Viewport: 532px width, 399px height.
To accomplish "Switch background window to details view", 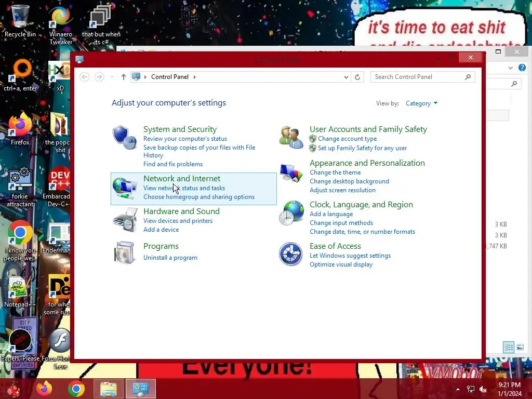I will click(509, 347).
